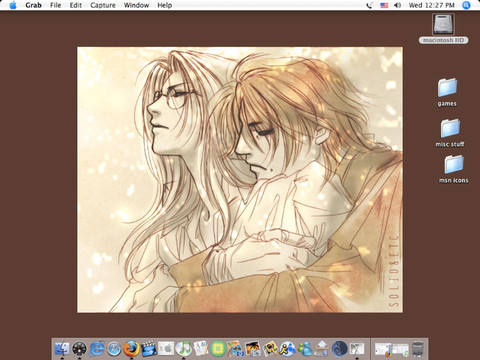Select the games folder on desktop

point(447,93)
